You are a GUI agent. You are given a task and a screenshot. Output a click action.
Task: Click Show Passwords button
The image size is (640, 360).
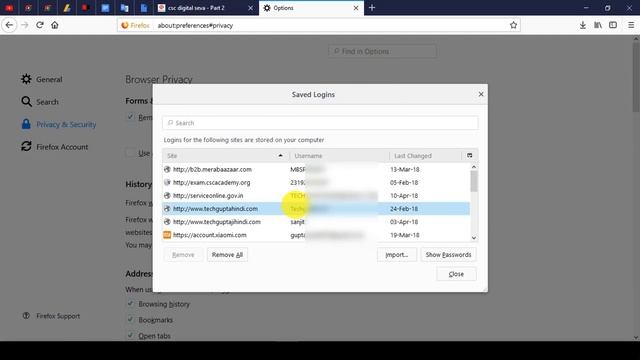449,255
